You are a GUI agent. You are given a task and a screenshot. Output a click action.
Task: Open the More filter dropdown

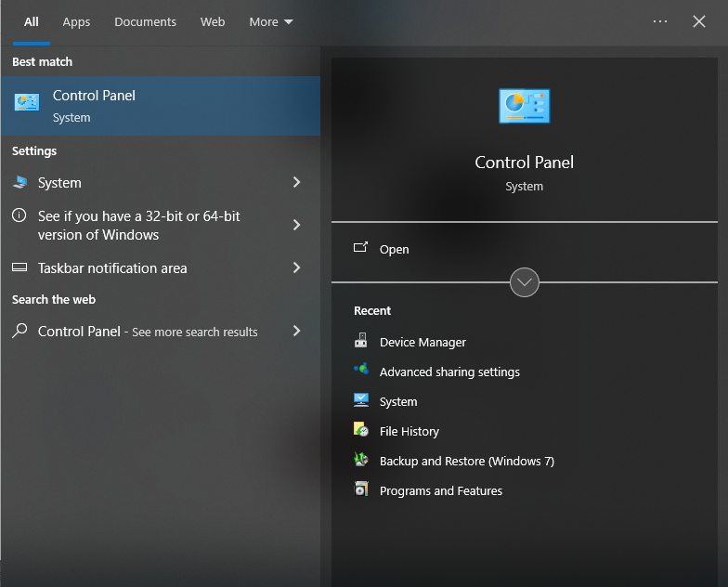271,22
